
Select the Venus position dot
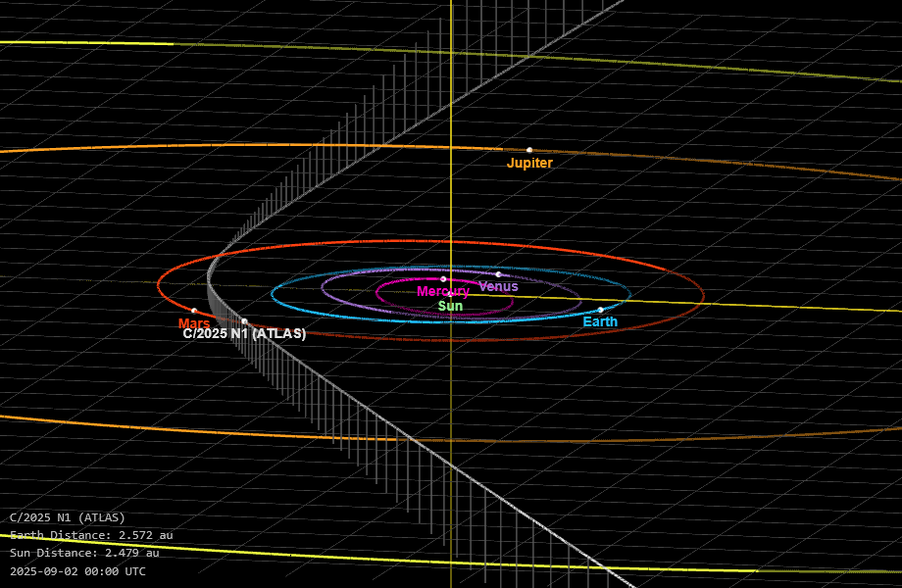(x=498, y=274)
